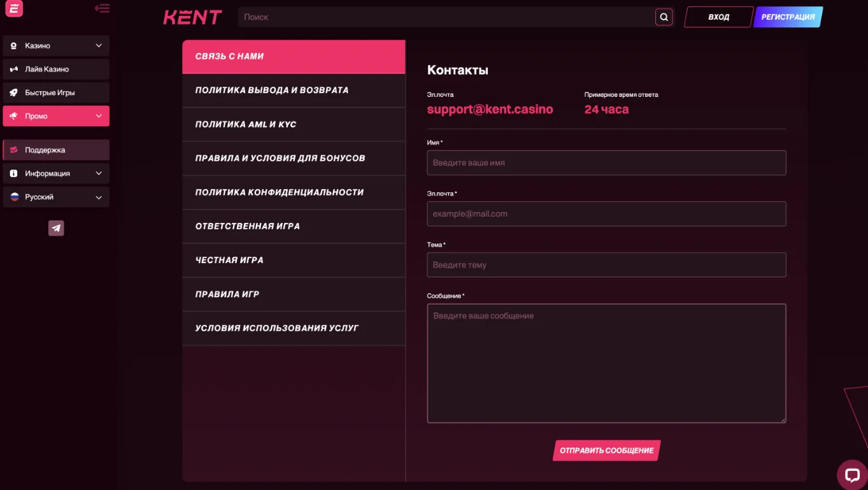868x490 pixels.
Task: Expand the Промо menu chevron
Action: [x=99, y=116]
